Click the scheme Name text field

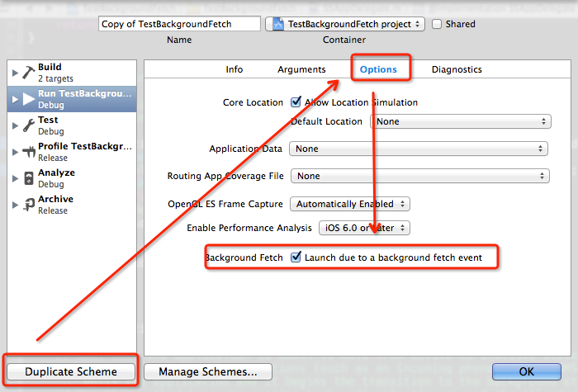tap(179, 24)
